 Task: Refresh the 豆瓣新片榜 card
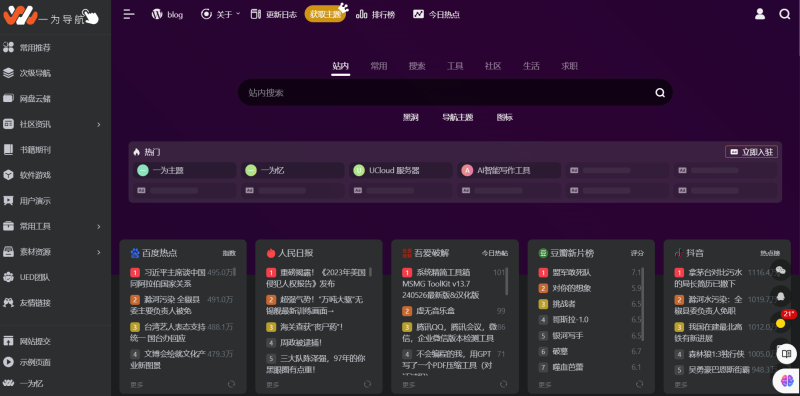click(x=639, y=384)
